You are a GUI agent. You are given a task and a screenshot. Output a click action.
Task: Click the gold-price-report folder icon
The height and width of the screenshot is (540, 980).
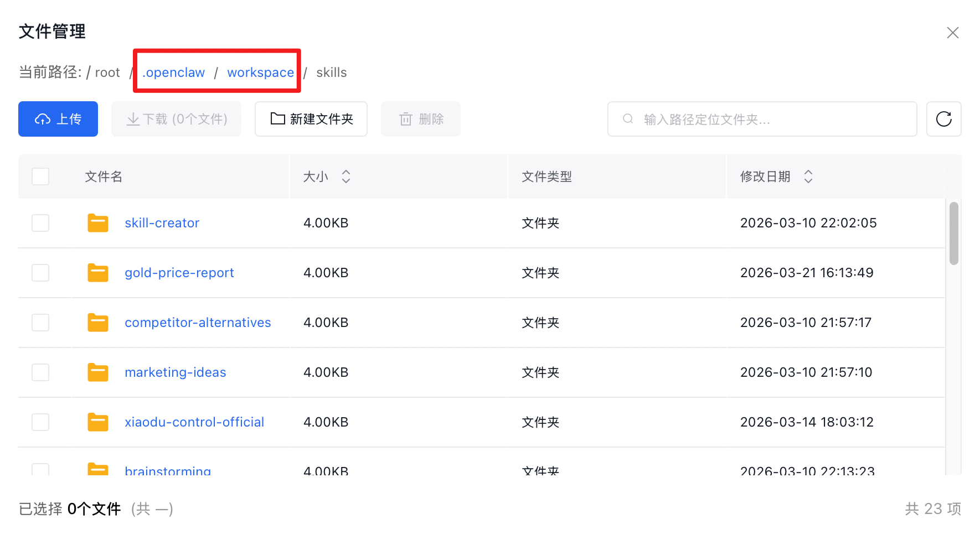click(98, 273)
